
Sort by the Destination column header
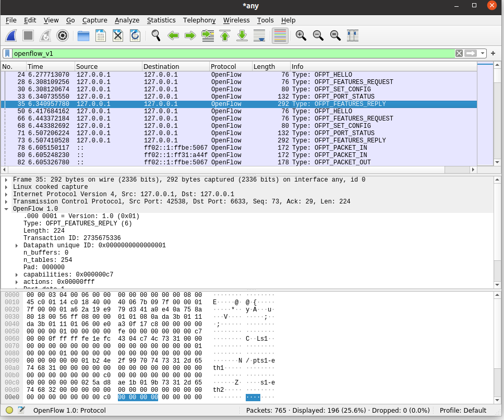click(x=175, y=66)
